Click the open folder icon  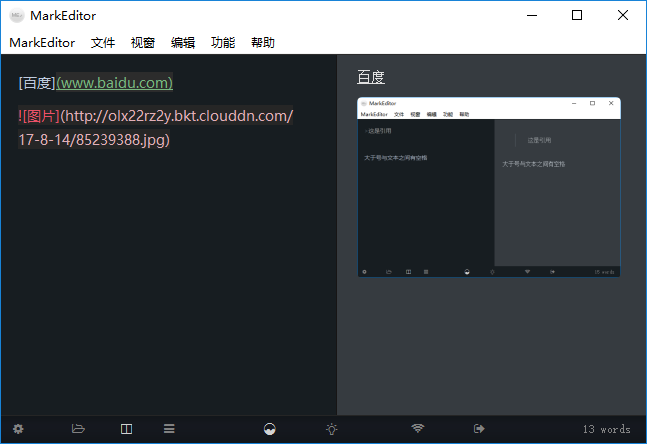[x=78, y=429]
